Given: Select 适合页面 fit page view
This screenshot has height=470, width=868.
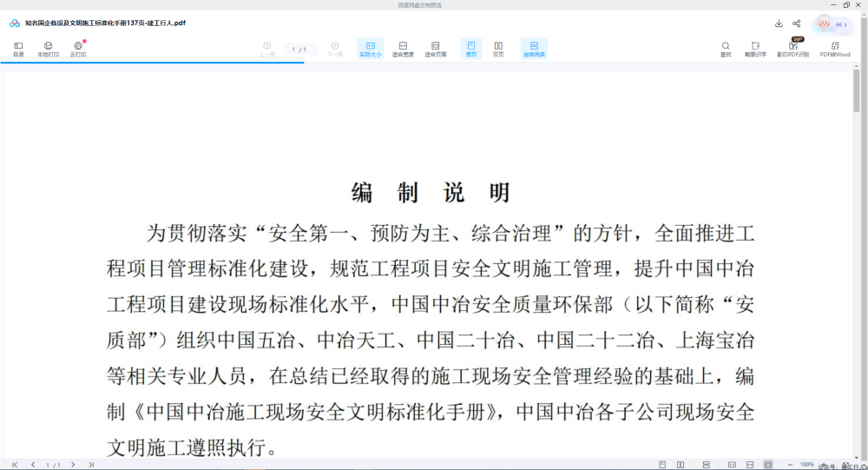Looking at the screenshot, I should [436, 49].
